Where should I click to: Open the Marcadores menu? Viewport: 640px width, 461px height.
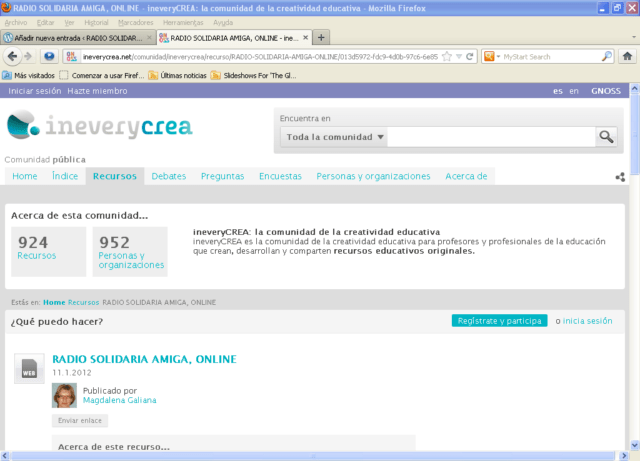click(x=136, y=21)
